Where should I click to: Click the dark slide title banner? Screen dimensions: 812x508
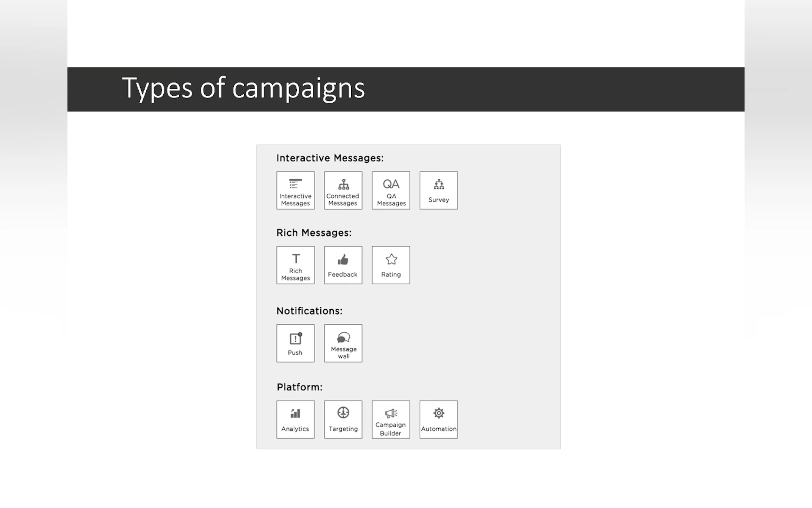coord(537,89)
